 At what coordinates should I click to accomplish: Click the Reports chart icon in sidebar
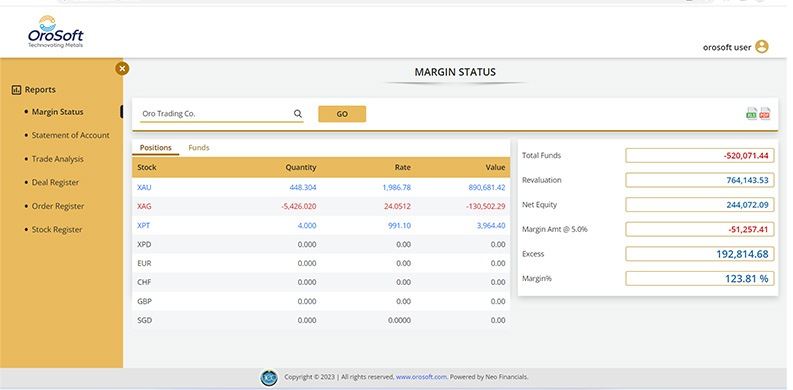coord(16,90)
